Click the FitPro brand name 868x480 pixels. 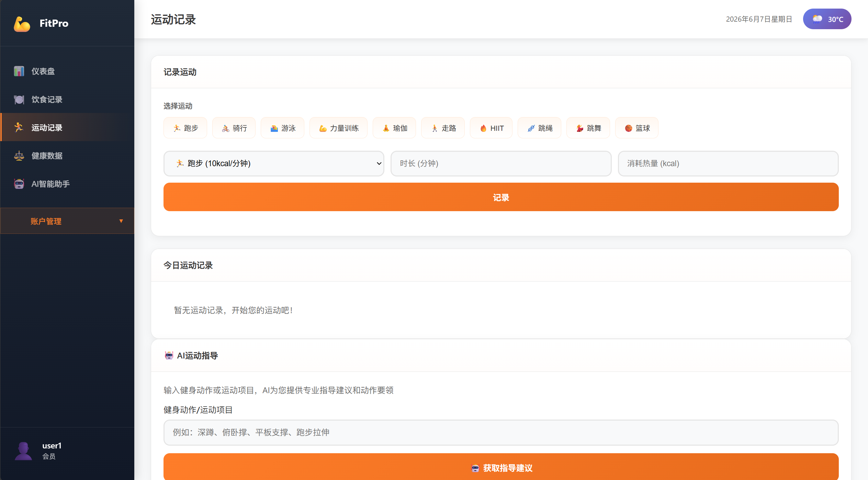pyautogui.click(x=54, y=23)
